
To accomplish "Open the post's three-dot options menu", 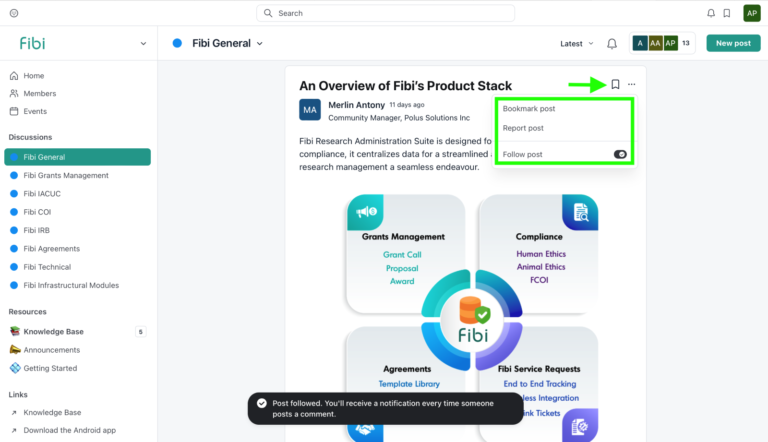I will [631, 84].
